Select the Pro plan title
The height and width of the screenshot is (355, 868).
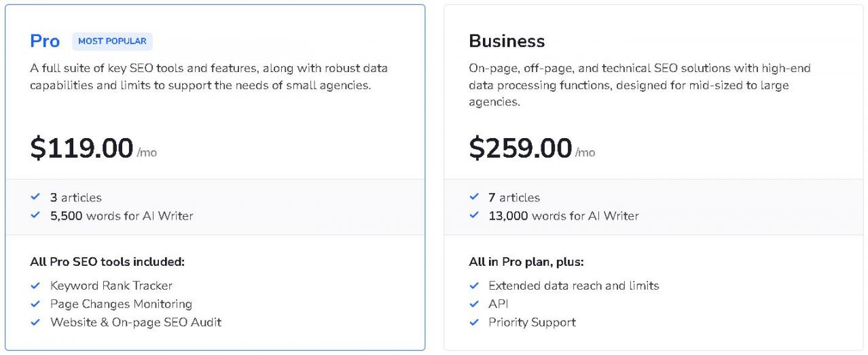click(x=45, y=41)
